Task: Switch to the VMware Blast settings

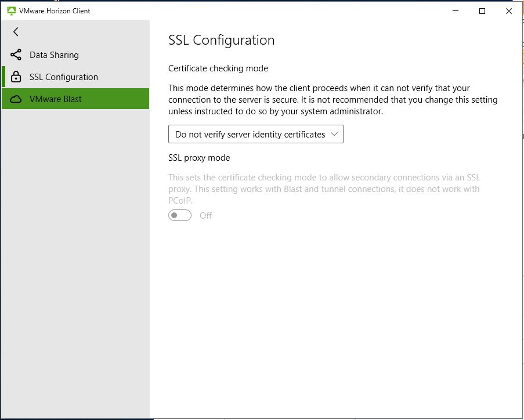Action: click(x=56, y=99)
